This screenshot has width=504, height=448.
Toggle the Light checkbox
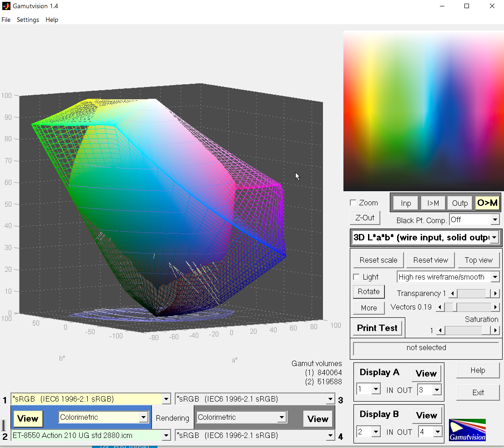[357, 277]
